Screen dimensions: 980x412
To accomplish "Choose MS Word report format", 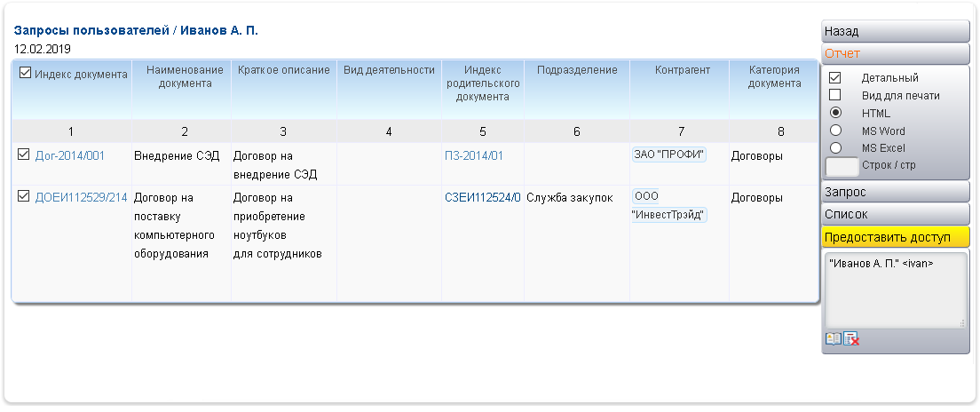I will pyautogui.click(x=834, y=131).
